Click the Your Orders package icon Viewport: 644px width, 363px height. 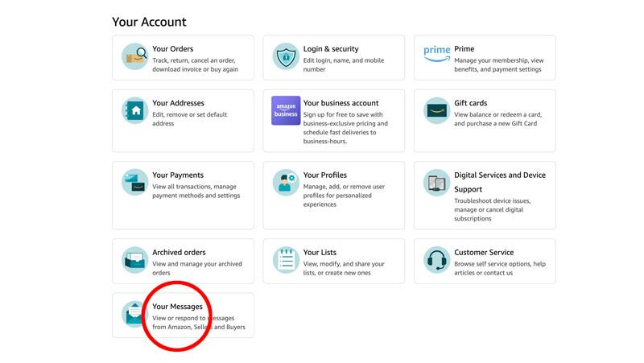pos(134,57)
